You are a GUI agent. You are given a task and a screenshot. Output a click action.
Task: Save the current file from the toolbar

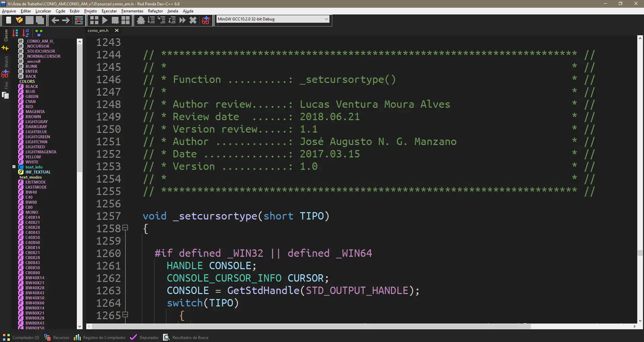(30, 20)
